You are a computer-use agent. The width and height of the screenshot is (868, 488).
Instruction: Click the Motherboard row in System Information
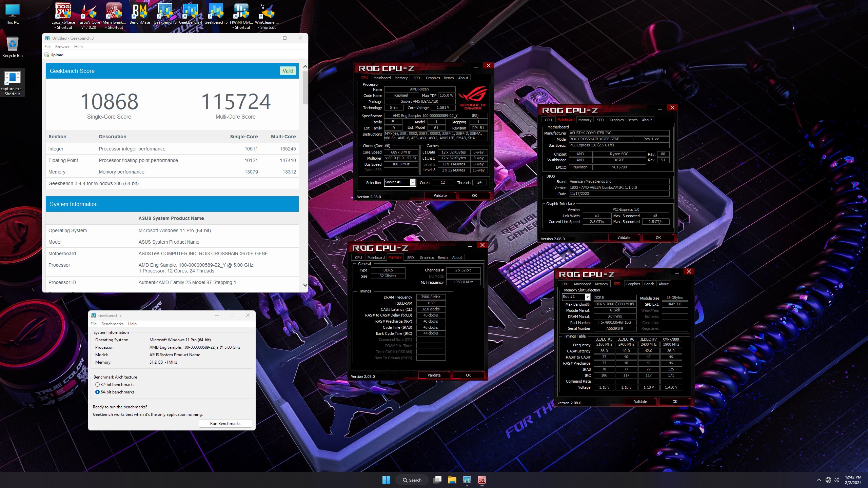point(172,253)
